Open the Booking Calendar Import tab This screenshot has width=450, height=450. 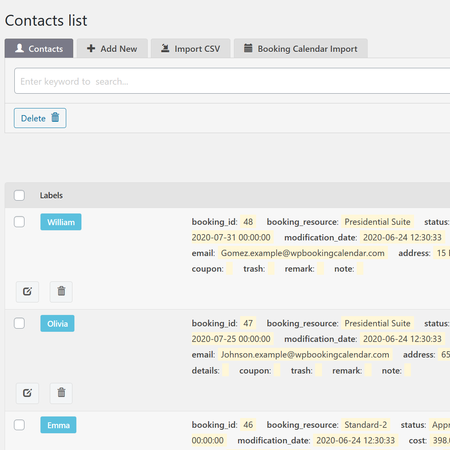coord(301,48)
